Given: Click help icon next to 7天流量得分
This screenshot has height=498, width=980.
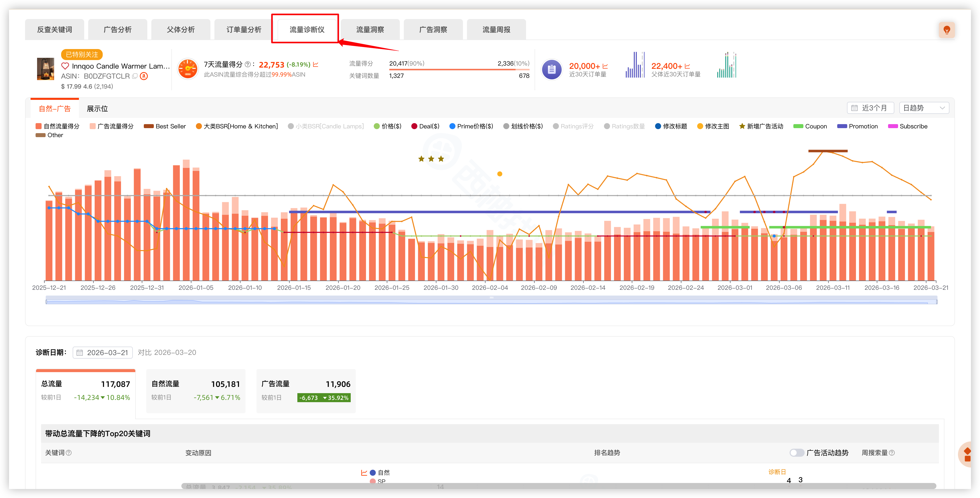Looking at the screenshot, I should point(248,65).
